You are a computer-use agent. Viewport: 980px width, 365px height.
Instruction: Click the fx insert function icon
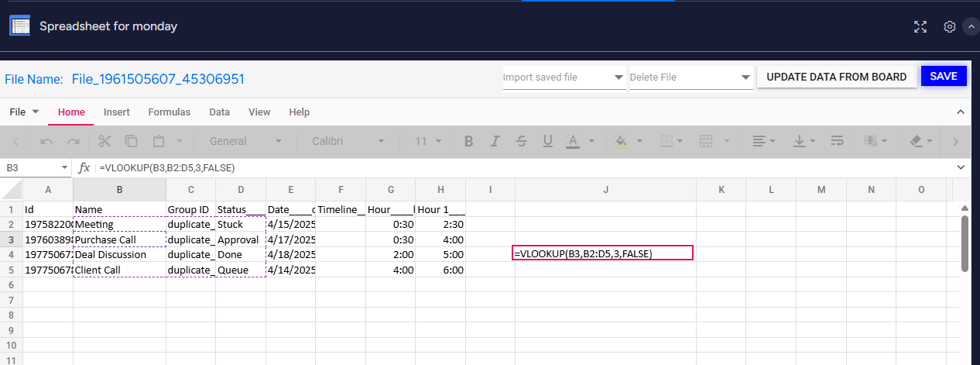(84, 167)
